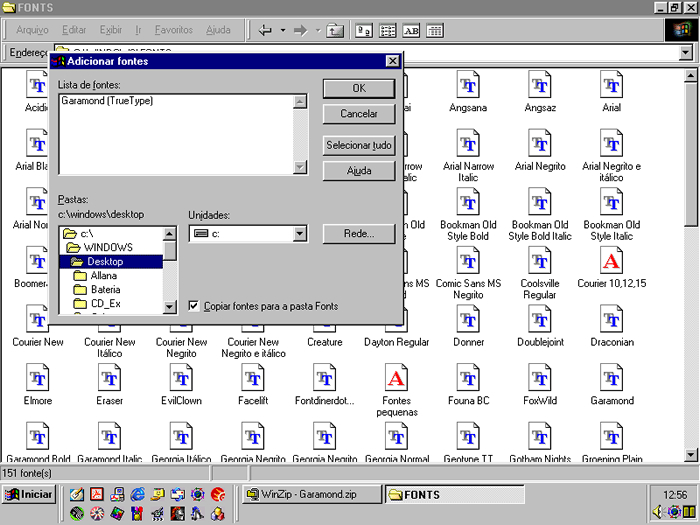Click the Ajuda button in dialog
This screenshot has height=525, width=700.
click(359, 171)
